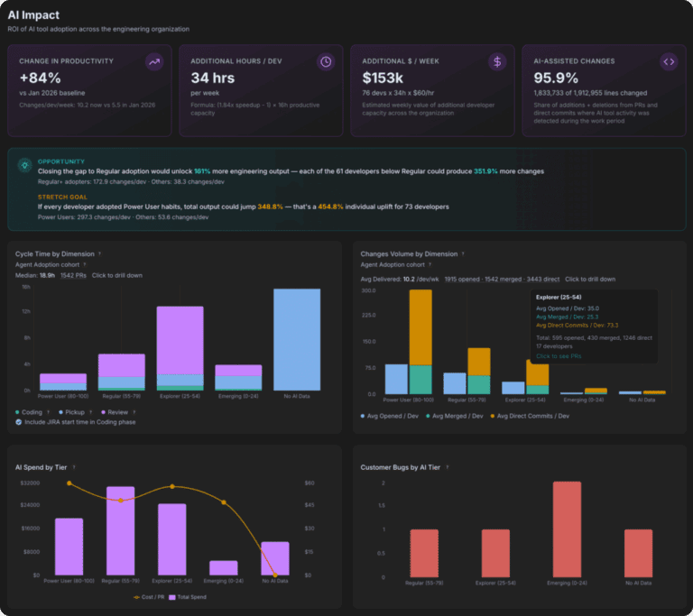The image size is (693, 616).
Task: Click the Regular (55-79) bar in Cycle Time chart
Action: pyautogui.click(x=122, y=372)
